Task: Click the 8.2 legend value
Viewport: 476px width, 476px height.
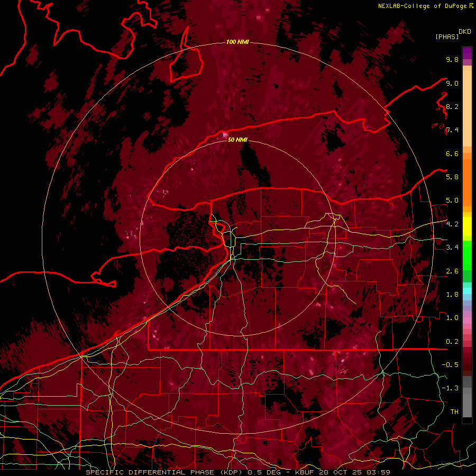Action: (452, 106)
